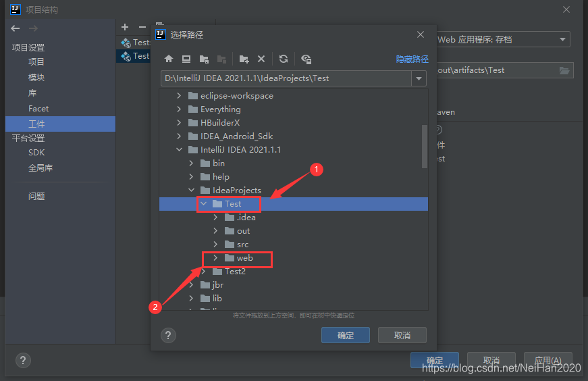Open Project Structure help question icon
This screenshot has width=588, height=381.
(x=23, y=360)
